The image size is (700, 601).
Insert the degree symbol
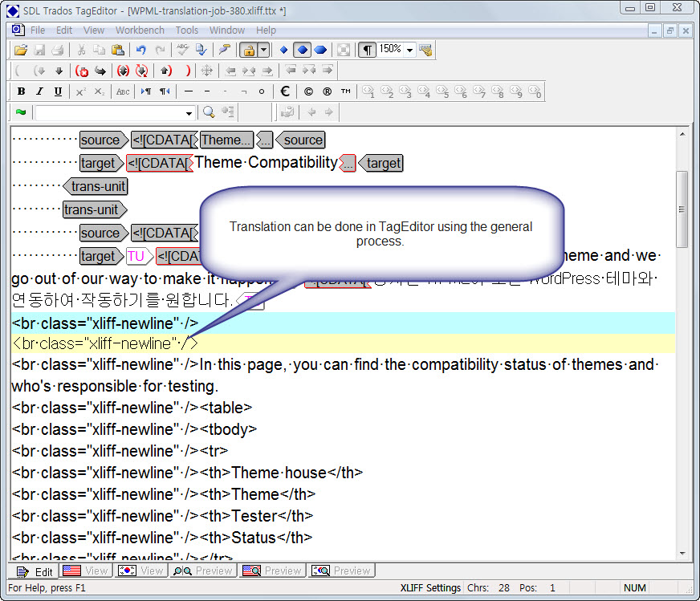pos(262,91)
